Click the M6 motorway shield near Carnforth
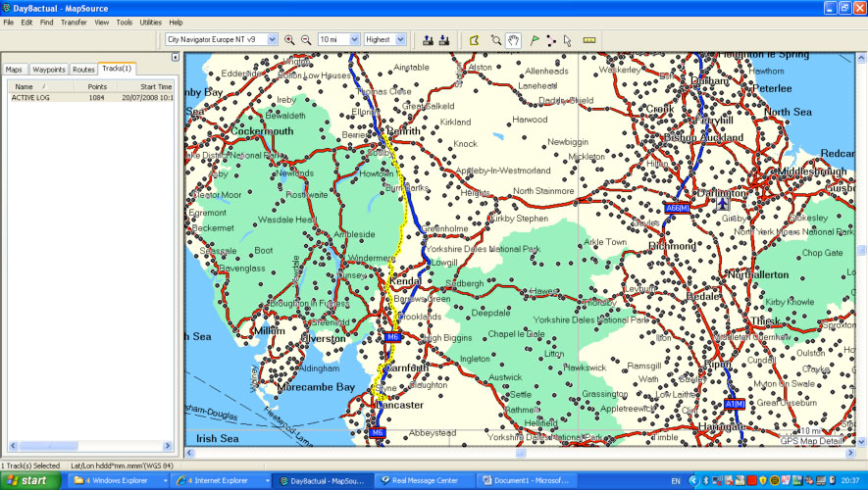The width and height of the screenshot is (868, 490). [392, 337]
